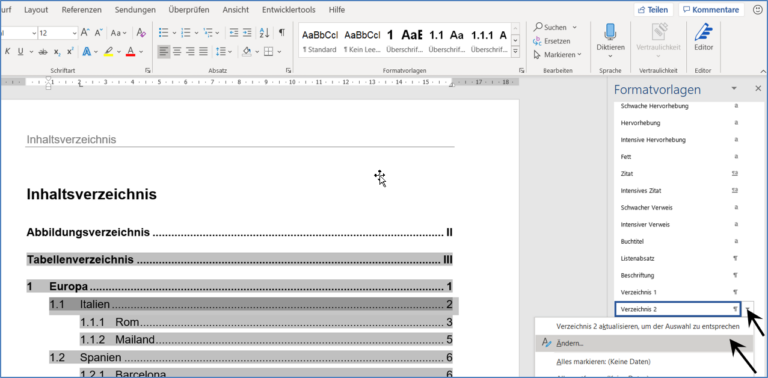
Task: Toggle italic (K) formatting
Action: (x=7, y=51)
